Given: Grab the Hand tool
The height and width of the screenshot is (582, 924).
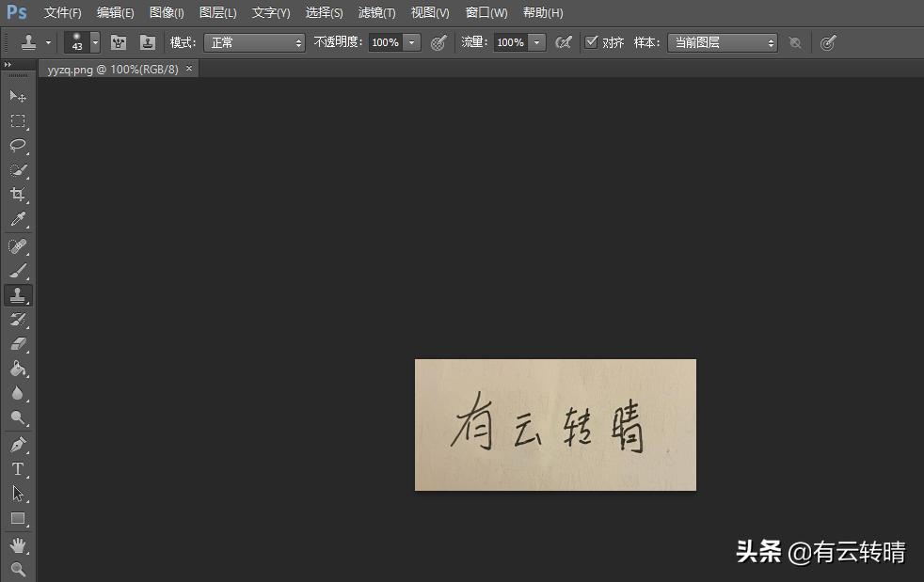Looking at the screenshot, I should pos(18,543).
